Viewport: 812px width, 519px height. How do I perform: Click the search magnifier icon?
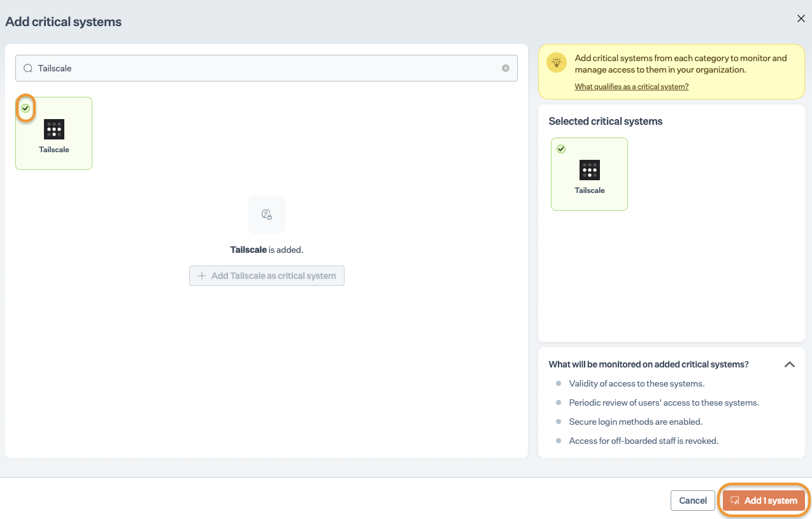[28, 68]
